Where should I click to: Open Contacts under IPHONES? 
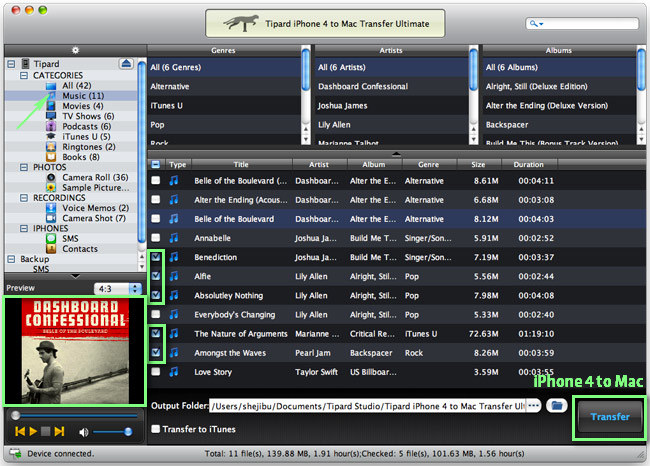click(80, 249)
